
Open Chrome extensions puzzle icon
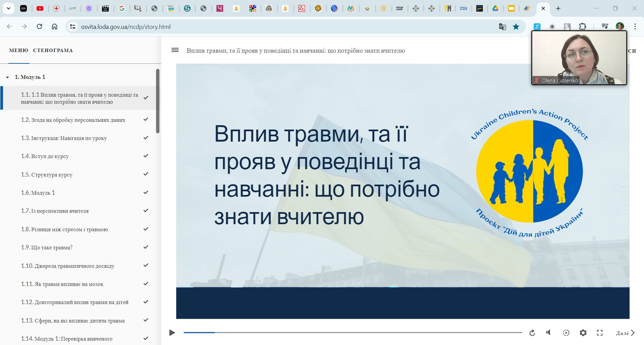583,27
